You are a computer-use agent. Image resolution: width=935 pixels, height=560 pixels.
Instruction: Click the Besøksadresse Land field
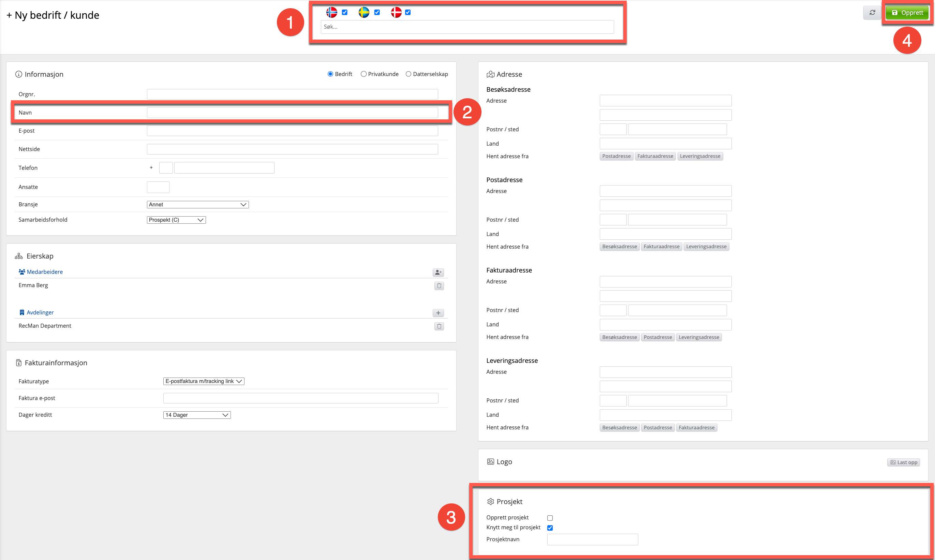click(x=666, y=144)
